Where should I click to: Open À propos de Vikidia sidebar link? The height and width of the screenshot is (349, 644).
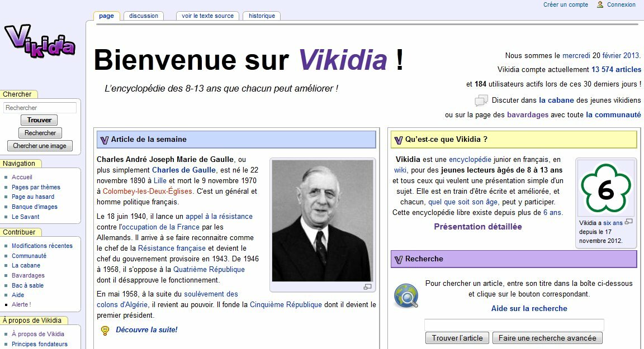38,334
